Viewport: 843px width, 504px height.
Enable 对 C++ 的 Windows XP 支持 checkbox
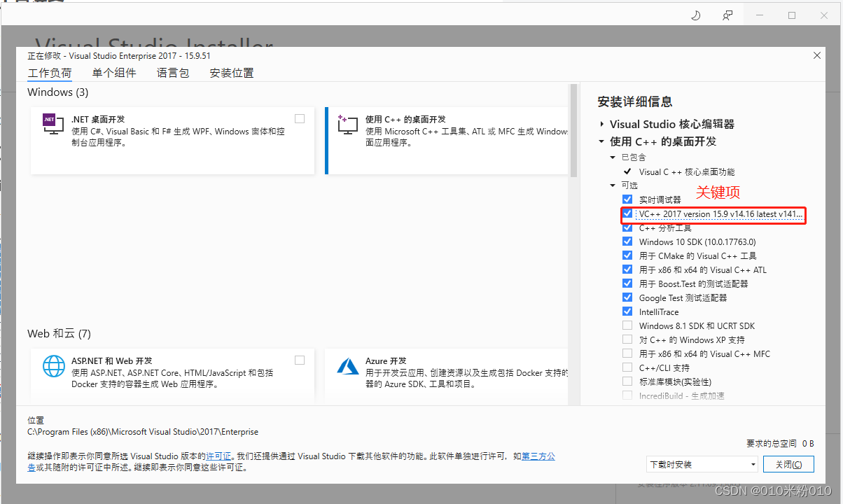(x=627, y=339)
